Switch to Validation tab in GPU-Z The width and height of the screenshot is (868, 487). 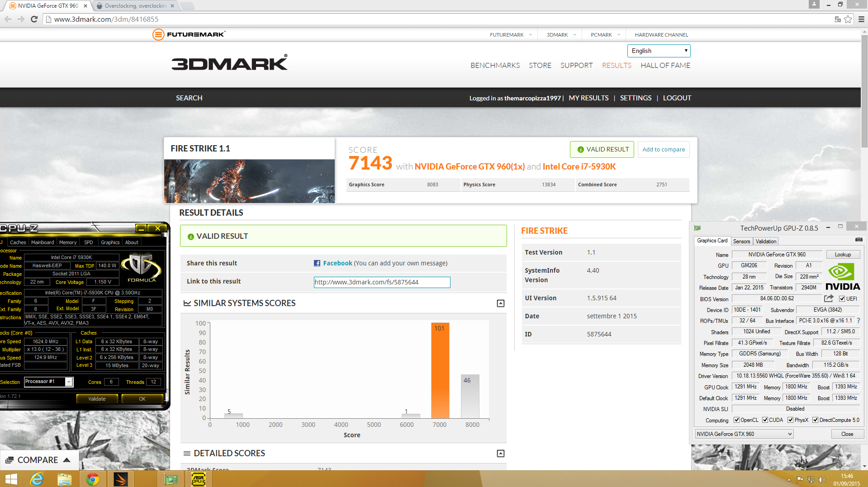pos(766,241)
